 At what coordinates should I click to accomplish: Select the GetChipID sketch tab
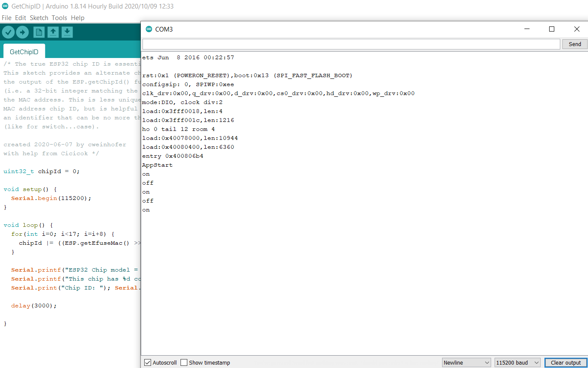(24, 52)
